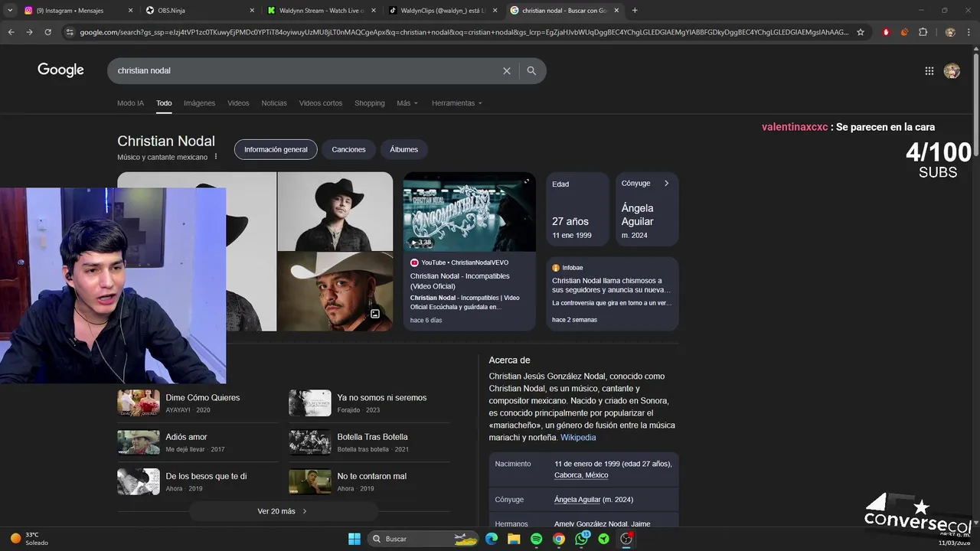Open the Chrome extensions puzzle icon
The width and height of the screenshot is (980, 551).
pyautogui.click(x=923, y=32)
